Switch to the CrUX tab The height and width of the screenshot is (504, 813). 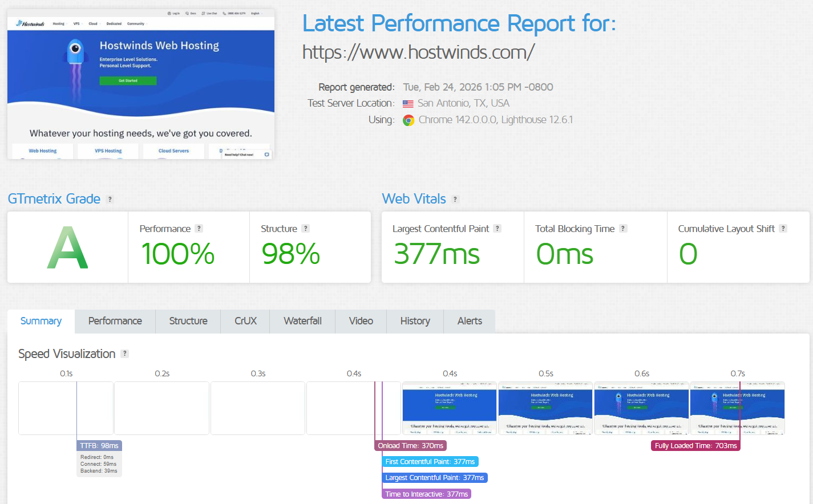245,321
